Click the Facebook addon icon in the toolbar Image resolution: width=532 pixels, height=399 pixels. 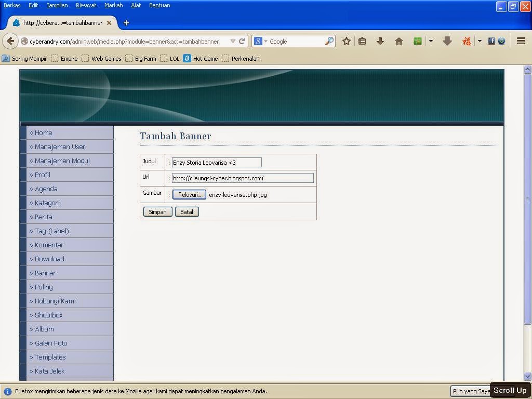tap(491, 42)
